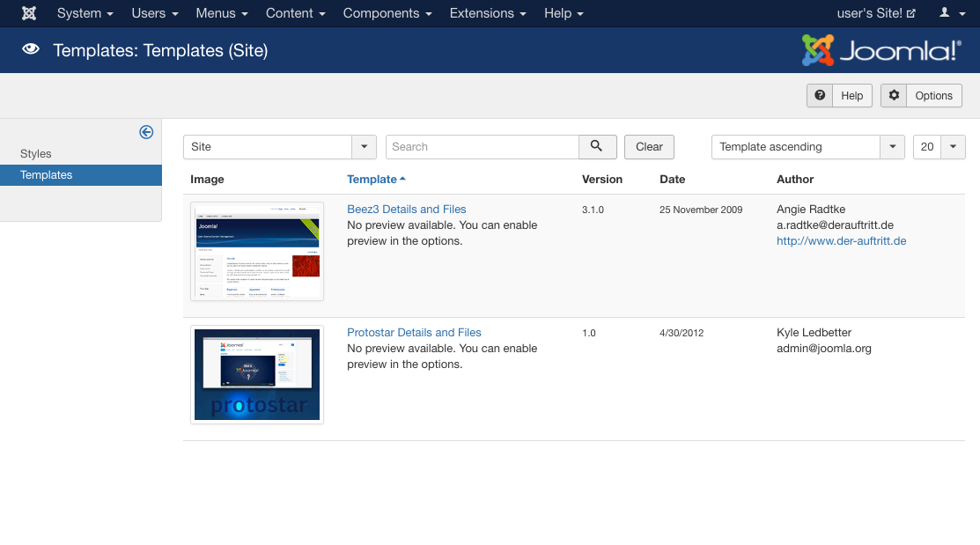Click the sort arrow next to Template header
This screenshot has height=545, width=980.
402,179
